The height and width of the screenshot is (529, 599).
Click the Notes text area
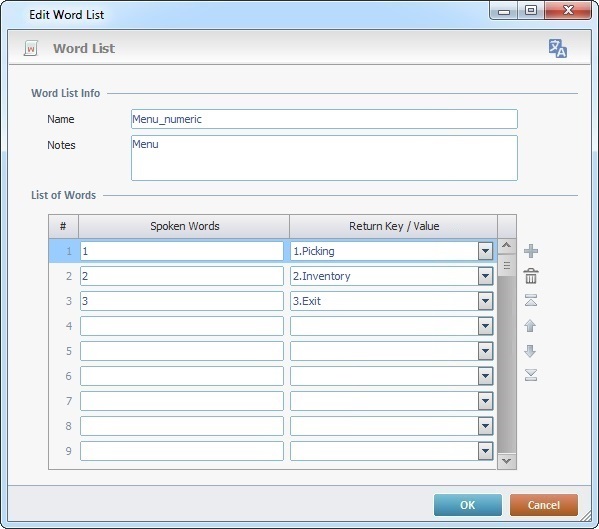[324, 158]
